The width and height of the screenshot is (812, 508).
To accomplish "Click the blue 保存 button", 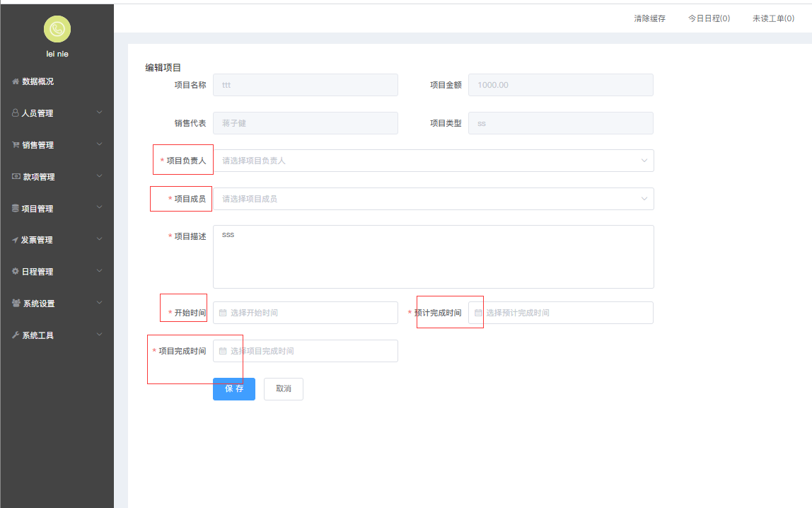I will (234, 389).
